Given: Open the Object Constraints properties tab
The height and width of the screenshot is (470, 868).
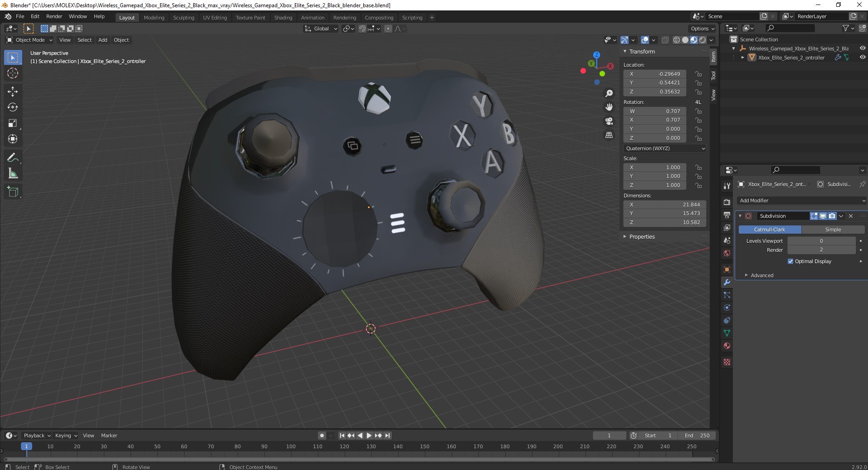Looking at the screenshot, I should click(x=727, y=320).
